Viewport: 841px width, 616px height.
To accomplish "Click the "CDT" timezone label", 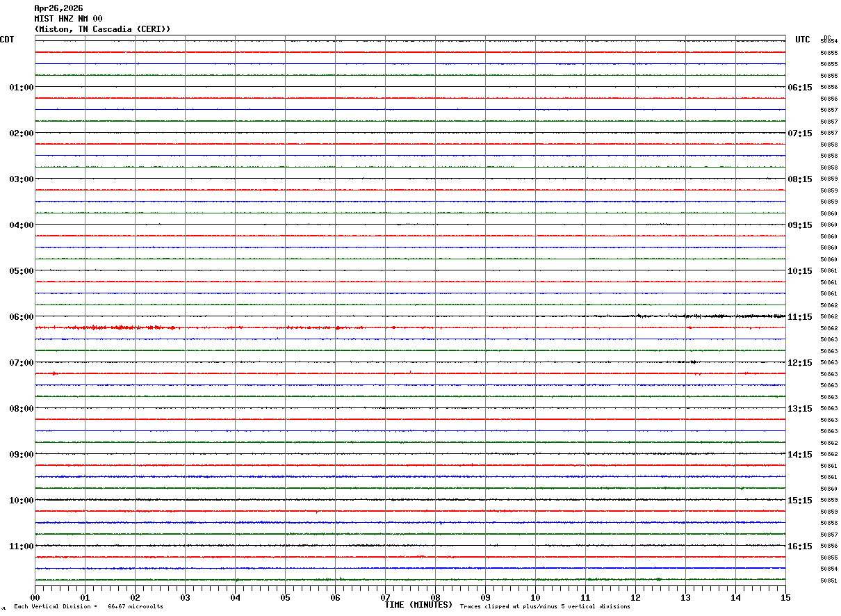I will tap(7, 40).
